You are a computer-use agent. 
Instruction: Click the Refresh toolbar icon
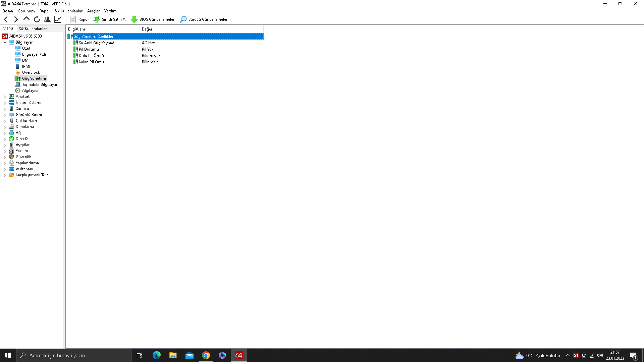(37, 19)
